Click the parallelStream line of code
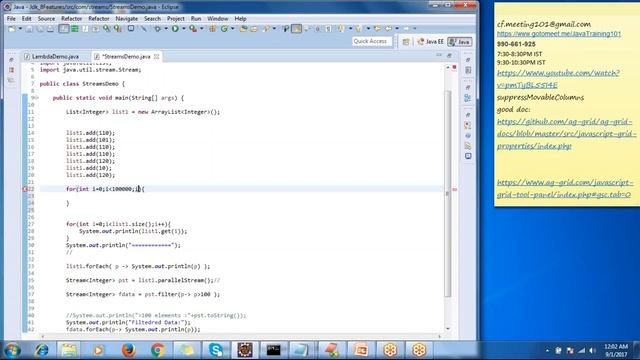 pos(143,280)
